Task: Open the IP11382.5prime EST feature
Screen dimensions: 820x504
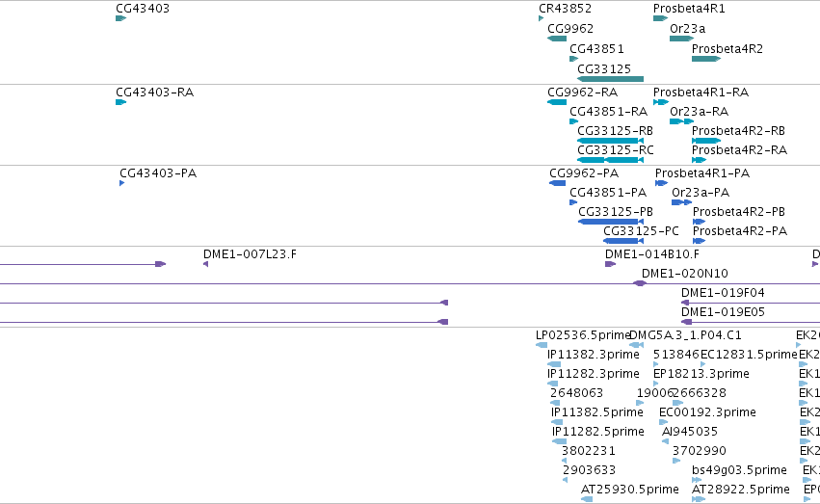Action: click(557, 422)
